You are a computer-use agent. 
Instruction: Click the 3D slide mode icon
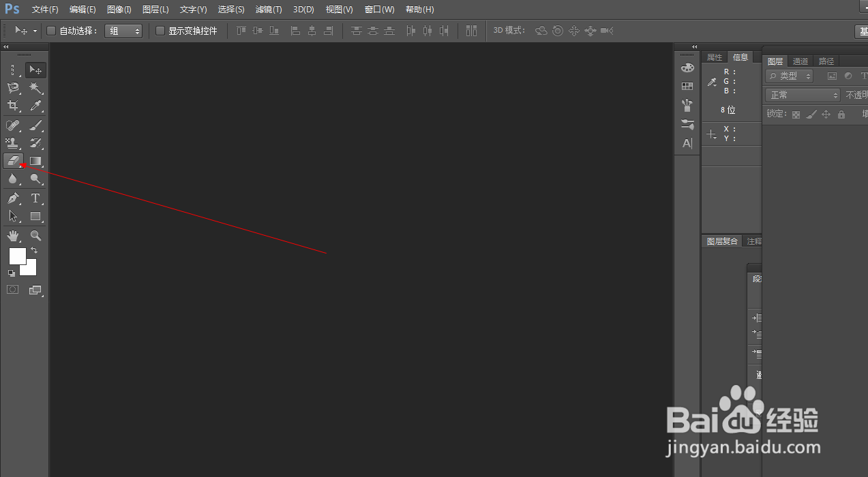(590, 31)
